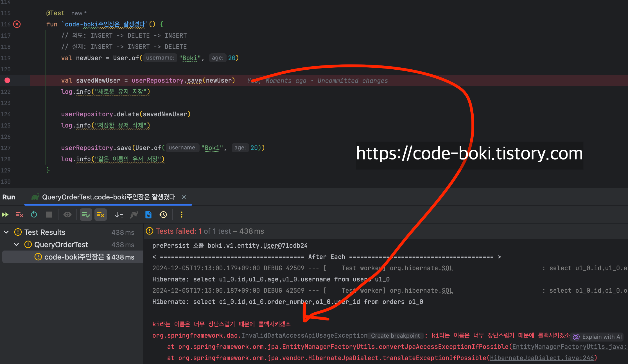Screen dimensions: 628x364
Task: Open the three-dot more options menu
Action: click(182, 215)
